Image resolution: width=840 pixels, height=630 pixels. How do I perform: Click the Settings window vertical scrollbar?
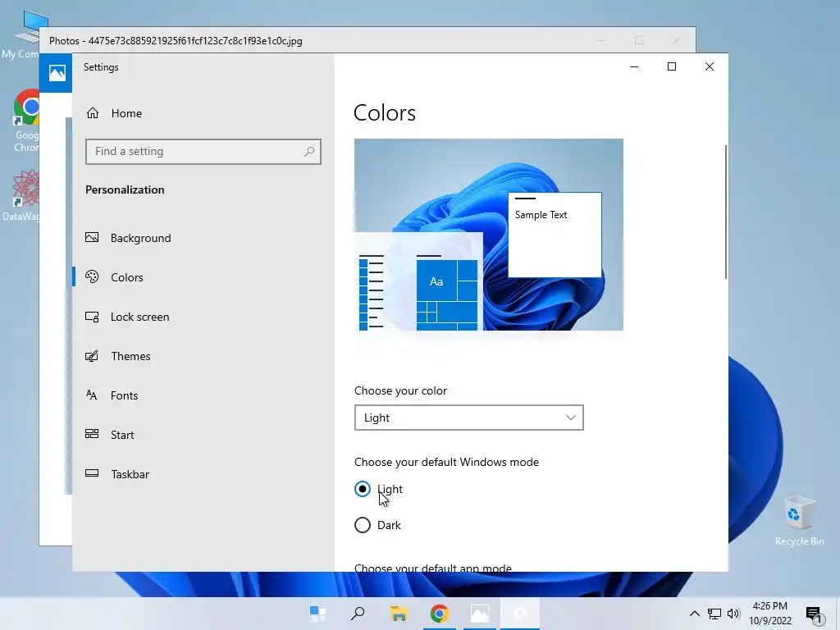(x=726, y=212)
